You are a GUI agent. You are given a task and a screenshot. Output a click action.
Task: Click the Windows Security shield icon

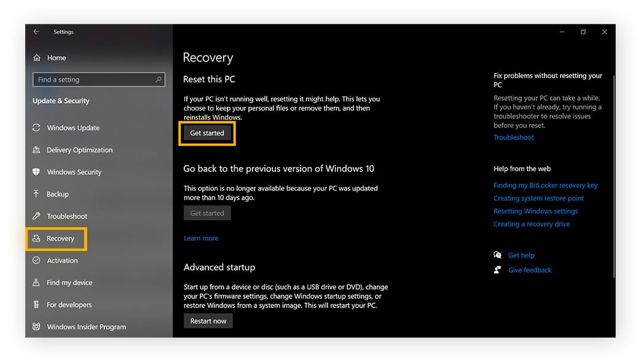tap(36, 172)
